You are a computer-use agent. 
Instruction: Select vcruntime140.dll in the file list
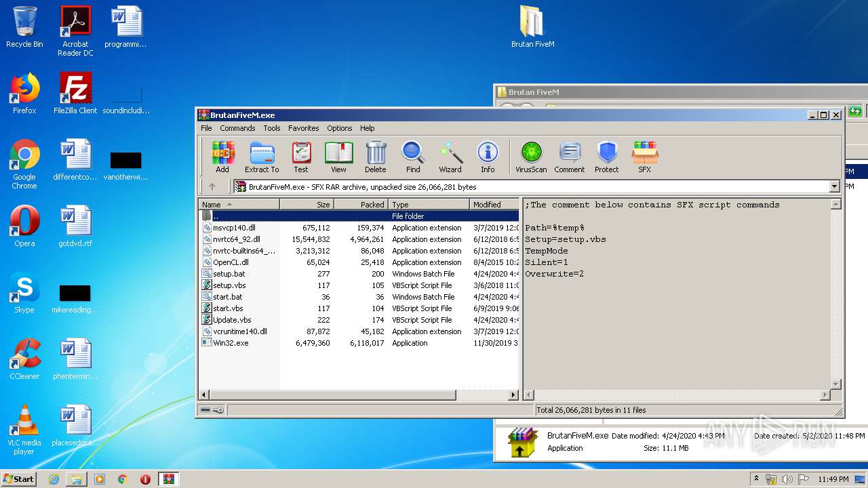point(359,331)
